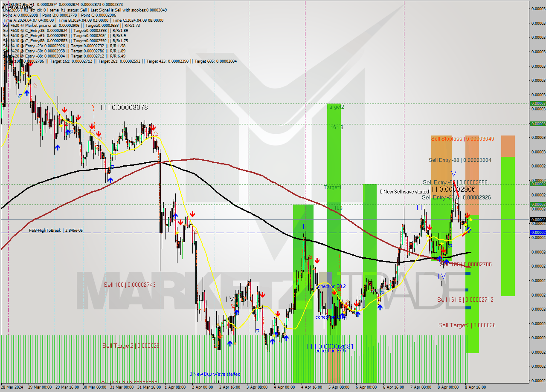The image size is (546, 392).
Task: Click the '5 Apr 08:00' time axis label
Action: (x=339, y=387)
